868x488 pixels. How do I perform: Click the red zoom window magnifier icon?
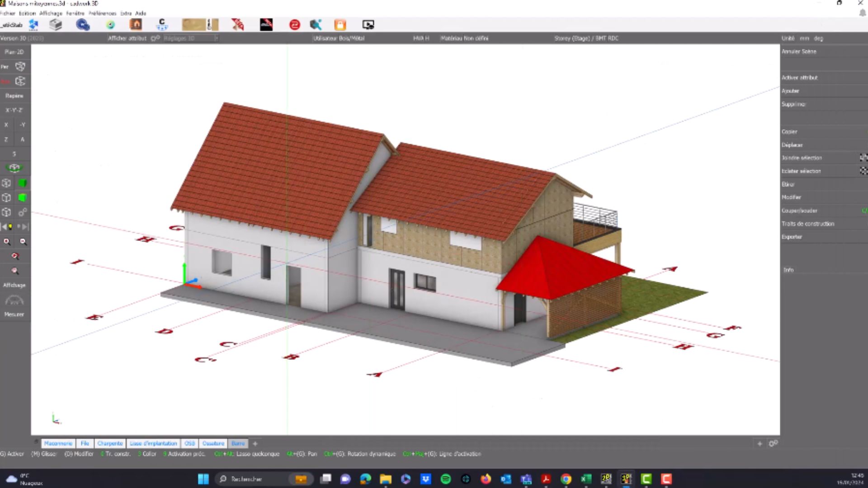15,256
